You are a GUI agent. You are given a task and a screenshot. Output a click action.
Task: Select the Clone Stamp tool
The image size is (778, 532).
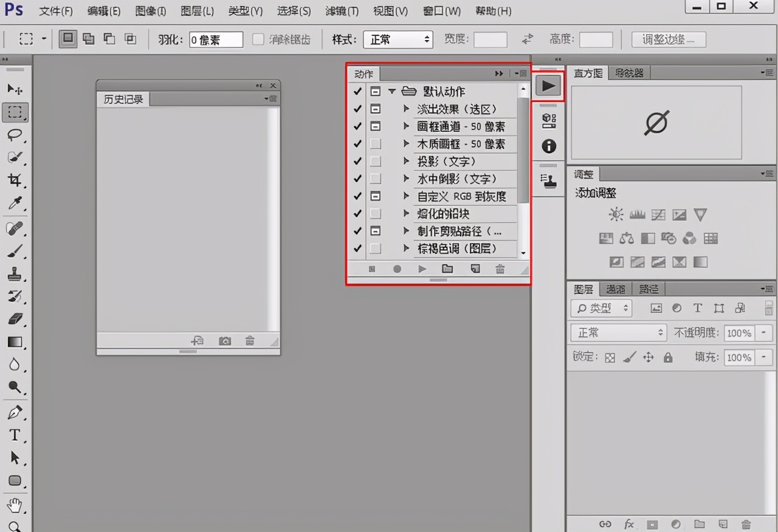(x=15, y=274)
